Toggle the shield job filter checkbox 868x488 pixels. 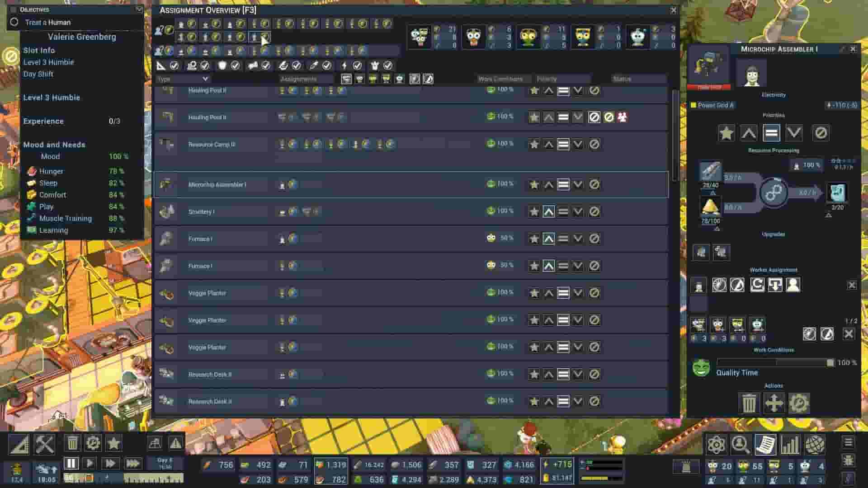coord(235,66)
